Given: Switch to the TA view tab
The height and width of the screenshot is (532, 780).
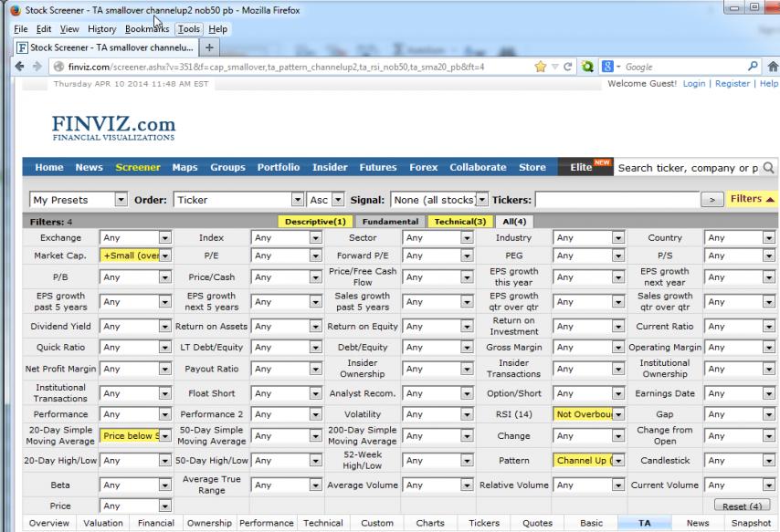Looking at the screenshot, I should (x=645, y=523).
